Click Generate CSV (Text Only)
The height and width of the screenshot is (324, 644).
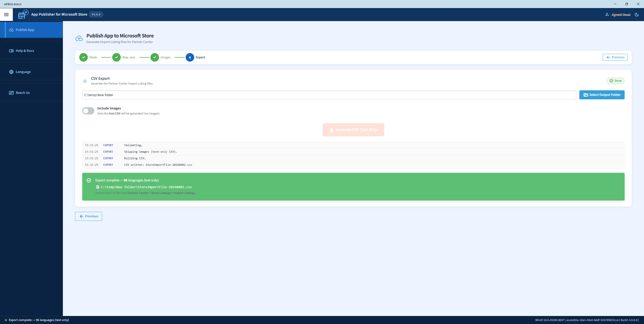(353, 130)
